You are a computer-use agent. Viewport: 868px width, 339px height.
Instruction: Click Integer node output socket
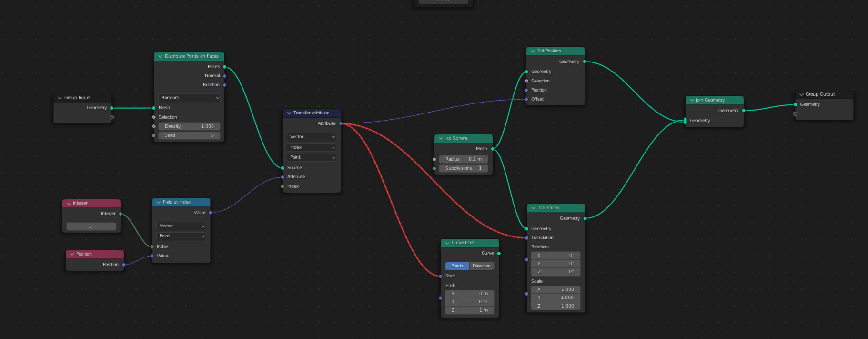[x=121, y=214]
